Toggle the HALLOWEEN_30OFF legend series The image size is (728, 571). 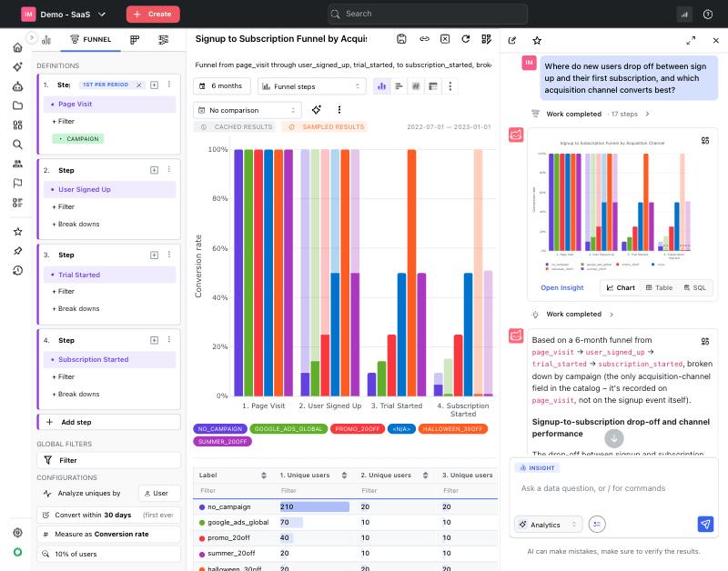point(452,429)
